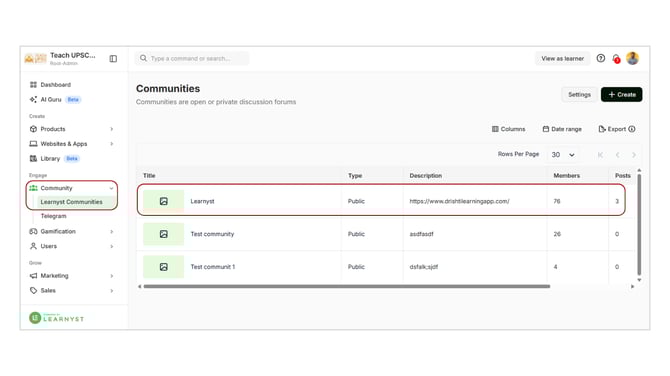Screen dimensions: 670x376
Task: Click the members count 76
Action: point(557,201)
